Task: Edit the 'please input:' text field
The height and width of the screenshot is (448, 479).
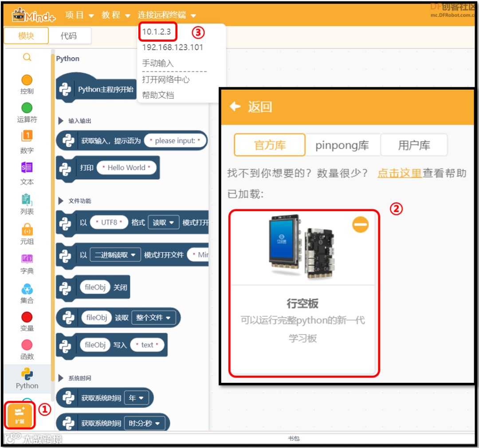Action: pyautogui.click(x=175, y=141)
